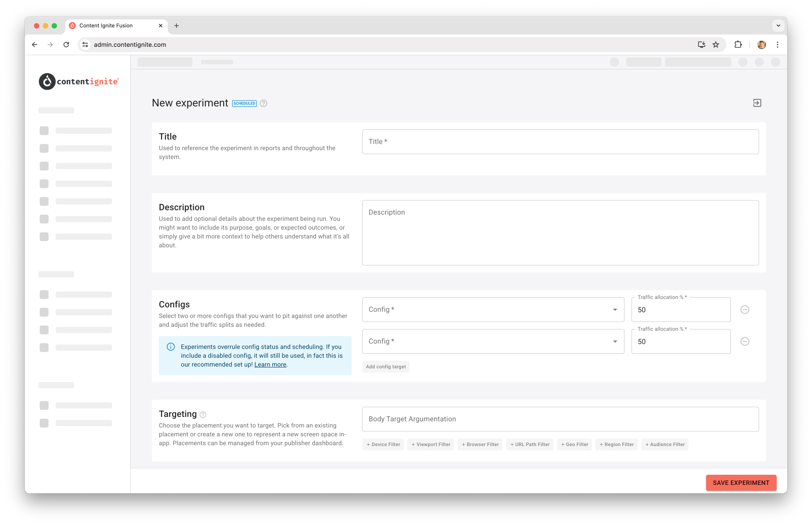Go back in browser history
Viewport: 812px width, 526px height.
coord(34,45)
